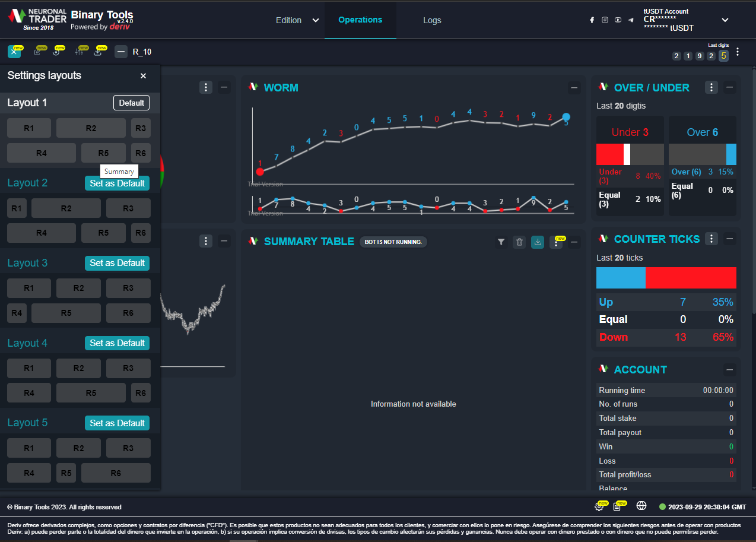Select the R6 slot in Layout 5
This screenshot has height=542, width=756.
116,473
